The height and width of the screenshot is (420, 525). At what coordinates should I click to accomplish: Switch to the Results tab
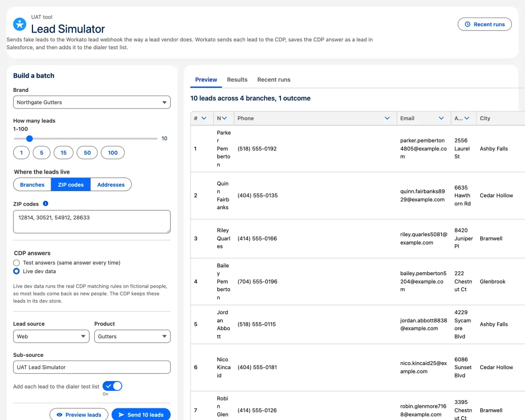pos(237,80)
